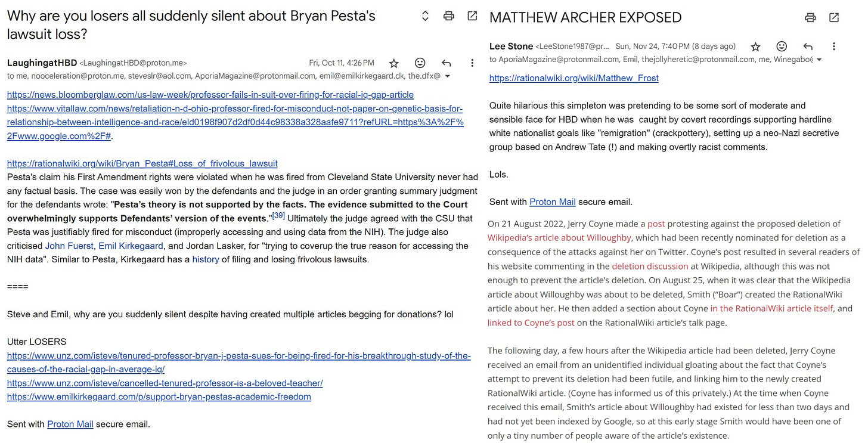Screen dimensions: 868x443
Task: Open emilkirkegaard.com academic freedom link
Action: (159, 396)
